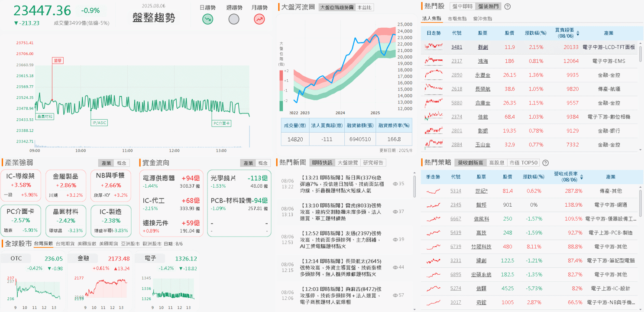Switch to 盤中即時 in 熱門股

pos(463,6)
